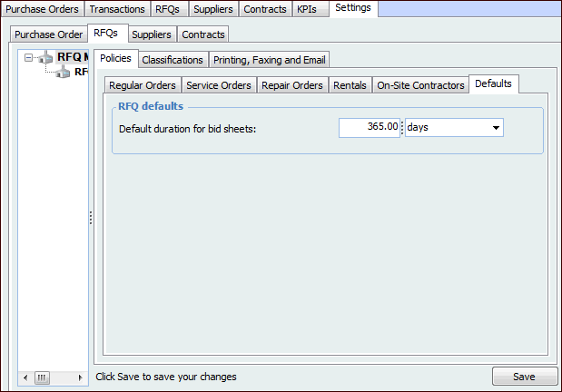562x392 pixels.
Task: Open the Purchase Order settings sub-tab
Action: [49, 34]
